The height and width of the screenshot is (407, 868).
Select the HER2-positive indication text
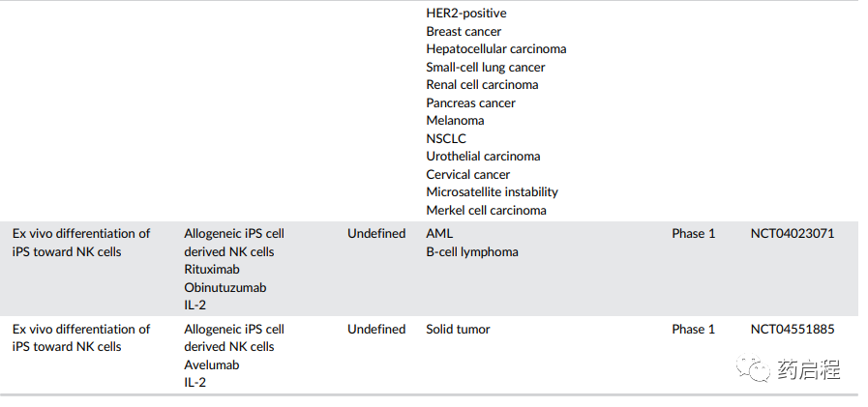click(466, 14)
